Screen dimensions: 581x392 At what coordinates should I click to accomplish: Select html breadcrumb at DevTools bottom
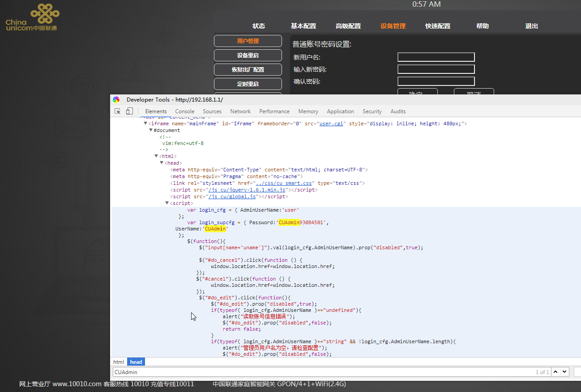(119, 362)
